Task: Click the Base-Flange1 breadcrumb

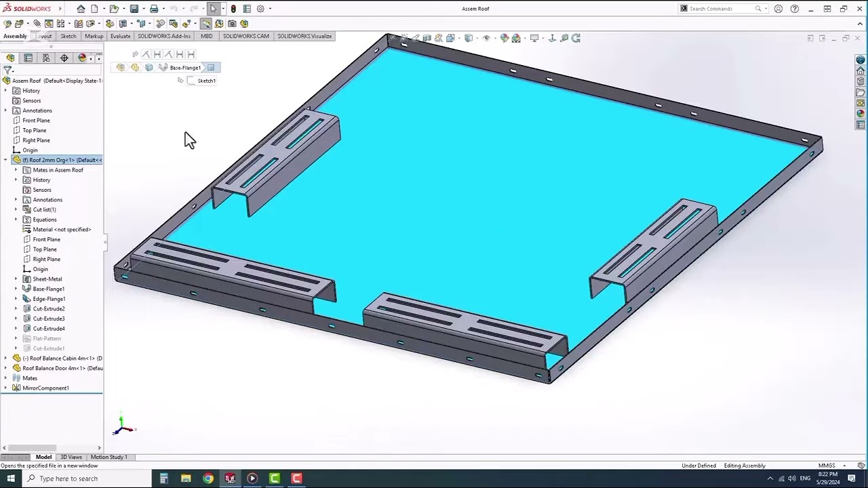Action: 185,68
